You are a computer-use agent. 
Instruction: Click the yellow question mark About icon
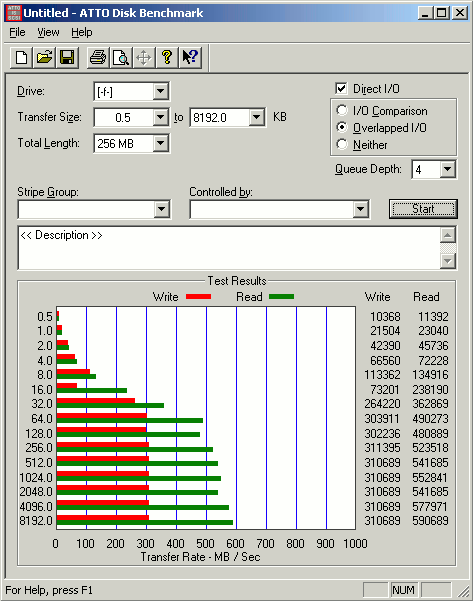tap(167, 58)
